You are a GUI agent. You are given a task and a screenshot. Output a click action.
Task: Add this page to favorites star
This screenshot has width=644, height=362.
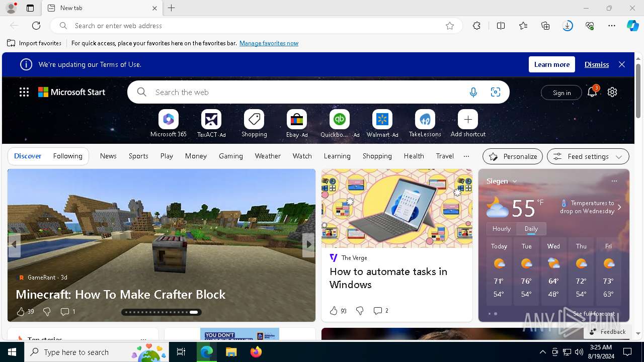coord(450,26)
